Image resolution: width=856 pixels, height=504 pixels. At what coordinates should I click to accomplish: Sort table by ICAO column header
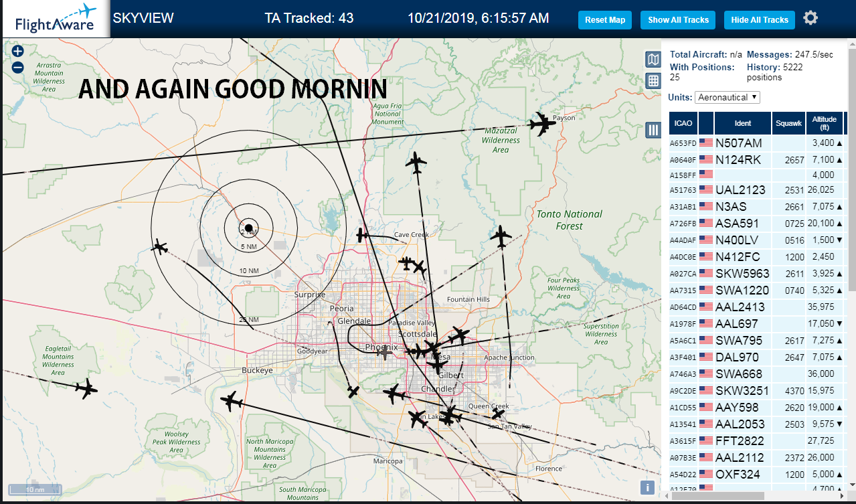(x=683, y=123)
